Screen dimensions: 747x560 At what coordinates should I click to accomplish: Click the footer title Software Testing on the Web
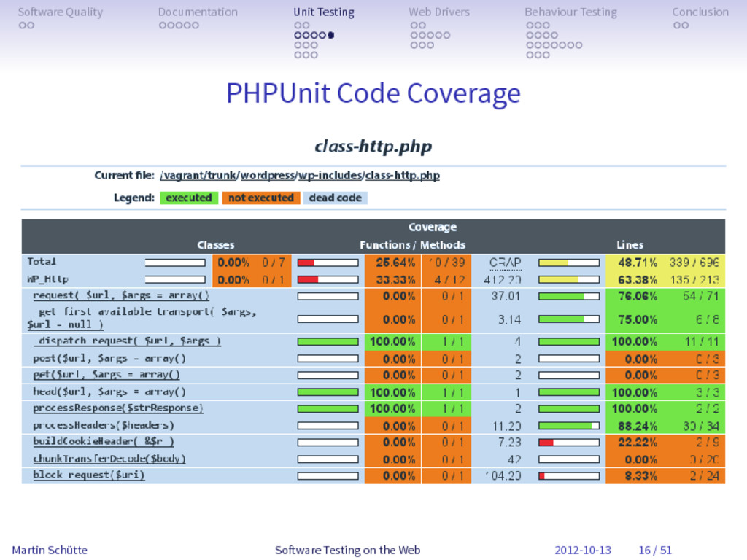click(348, 550)
